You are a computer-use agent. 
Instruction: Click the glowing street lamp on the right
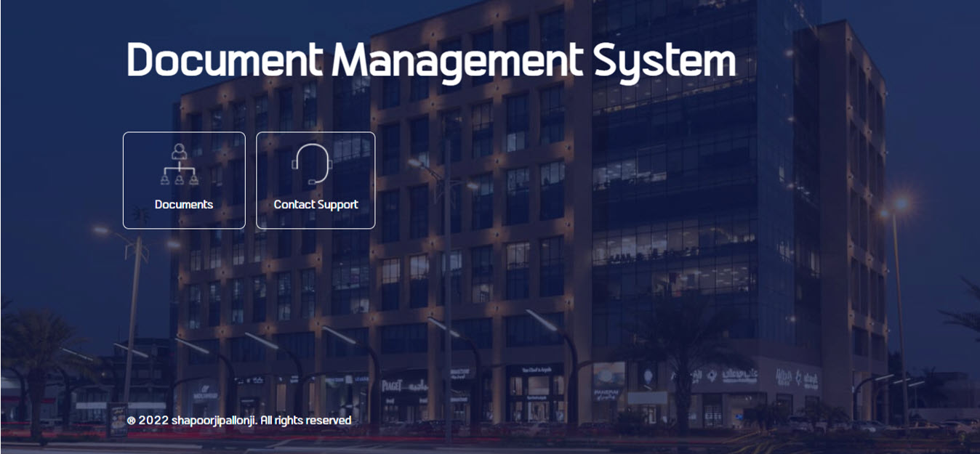pyautogui.click(x=901, y=204)
